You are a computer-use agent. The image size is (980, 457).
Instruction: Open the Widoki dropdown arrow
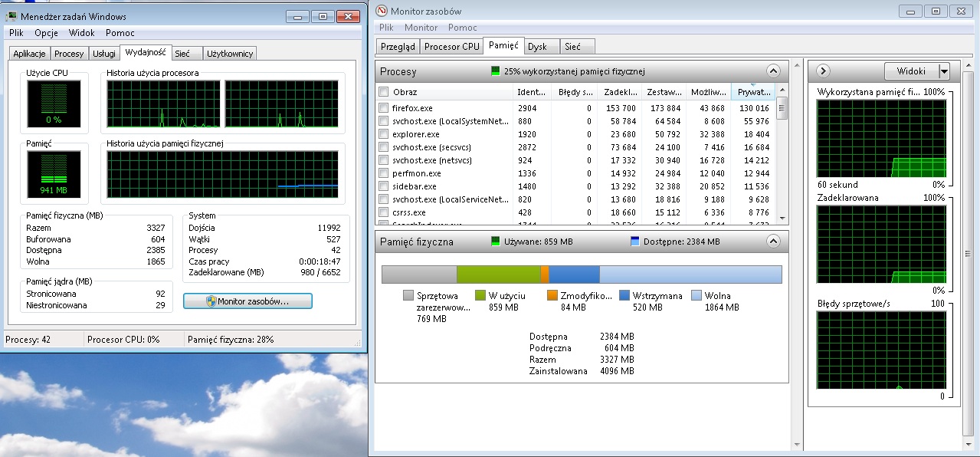(944, 71)
